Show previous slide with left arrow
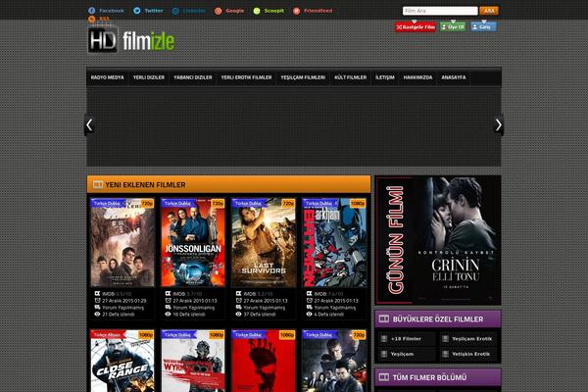Image resolution: width=588 pixels, height=392 pixels. point(89,124)
